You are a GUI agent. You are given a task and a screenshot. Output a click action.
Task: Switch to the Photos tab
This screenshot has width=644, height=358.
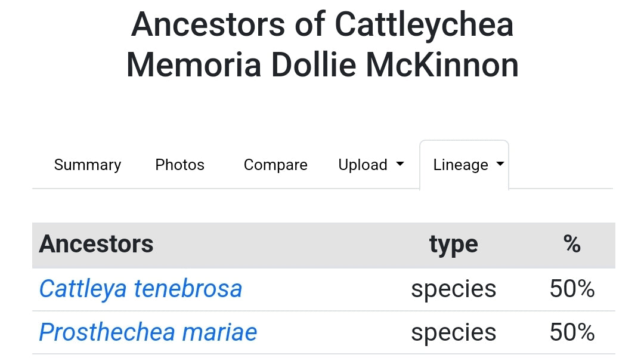click(179, 165)
